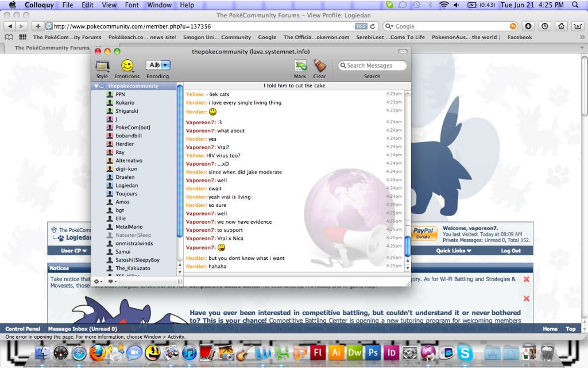
Task: Collapse the thepokecommunity room disclosure triangle
Action: point(96,86)
